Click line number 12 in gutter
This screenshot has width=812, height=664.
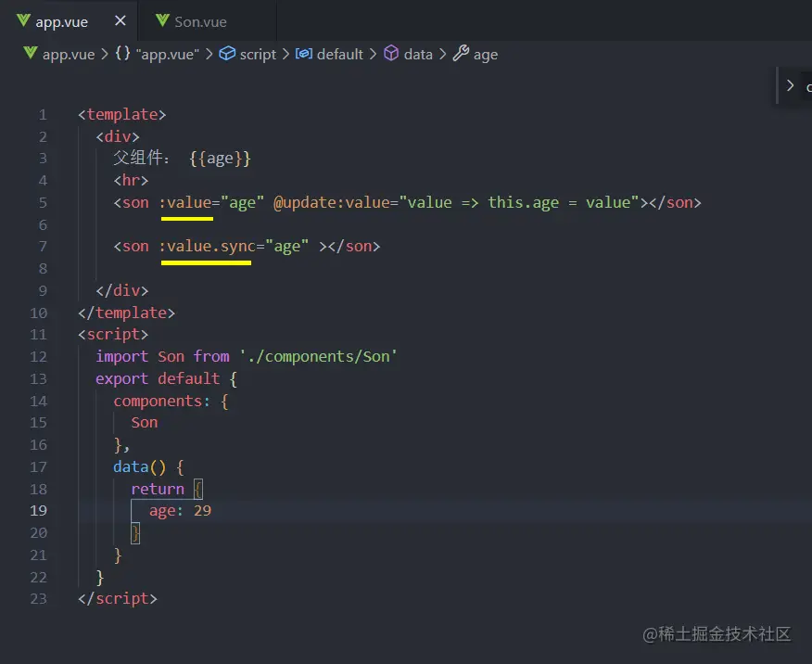[39, 357]
